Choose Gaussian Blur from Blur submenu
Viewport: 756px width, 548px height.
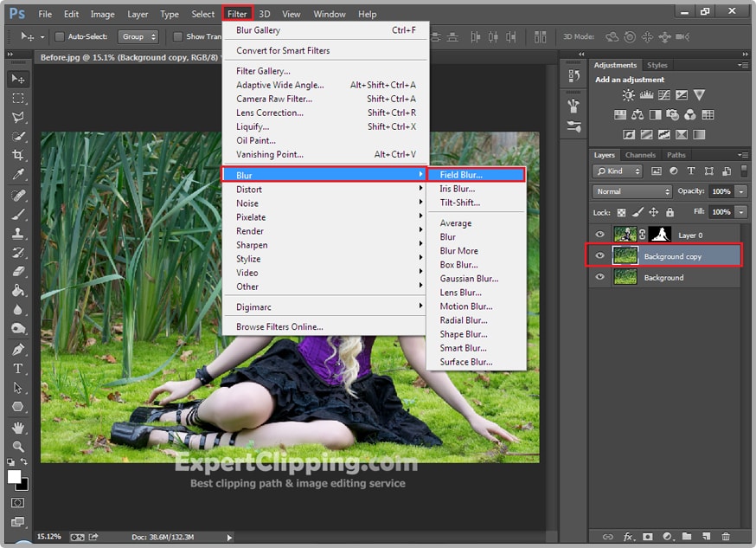(469, 279)
